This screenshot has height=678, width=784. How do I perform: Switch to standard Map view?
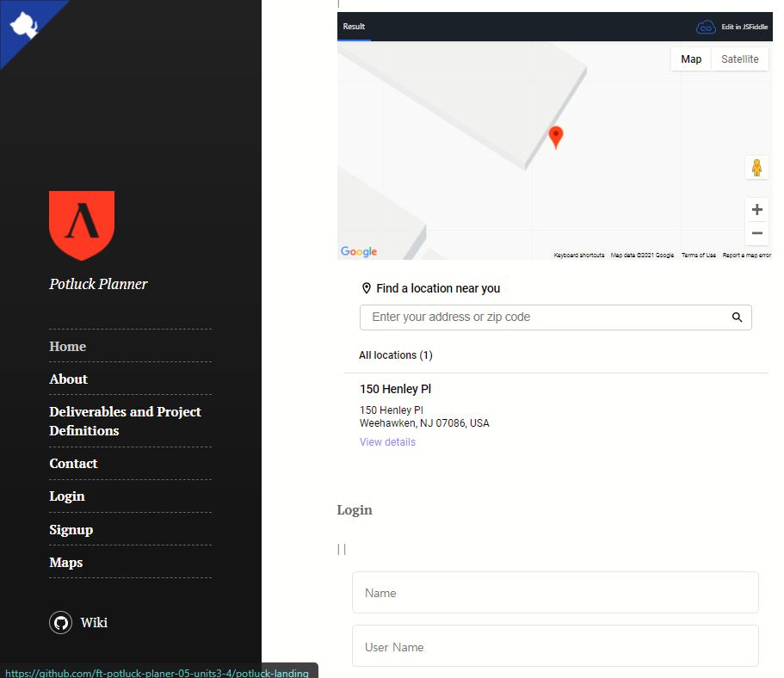pos(691,59)
